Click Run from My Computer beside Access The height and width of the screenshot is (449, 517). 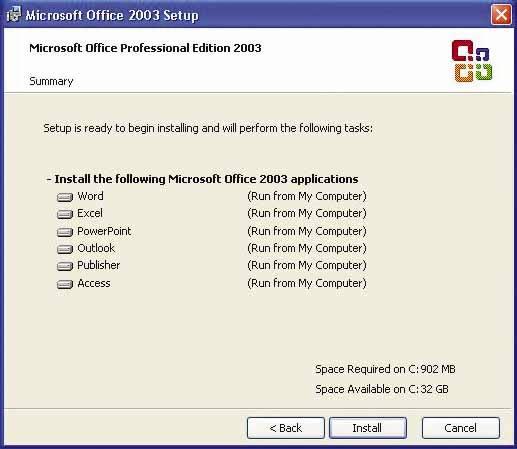[307, 283]
